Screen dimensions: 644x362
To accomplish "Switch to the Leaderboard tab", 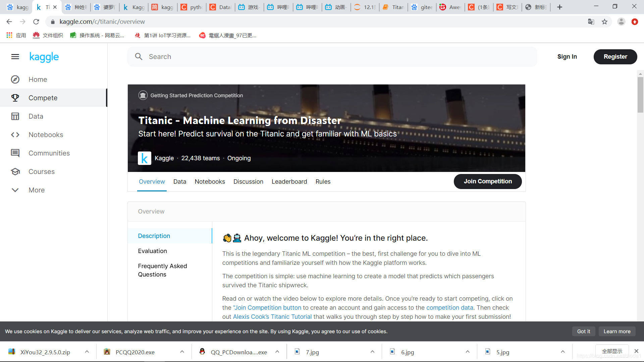I will [289, 182].
